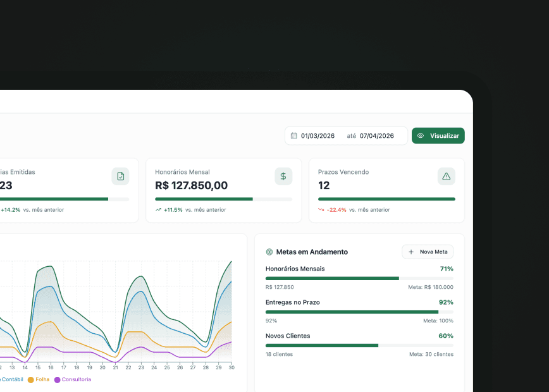Set the start date 01/03/2026
The image size is (549, 392).
tap(318, 136)
